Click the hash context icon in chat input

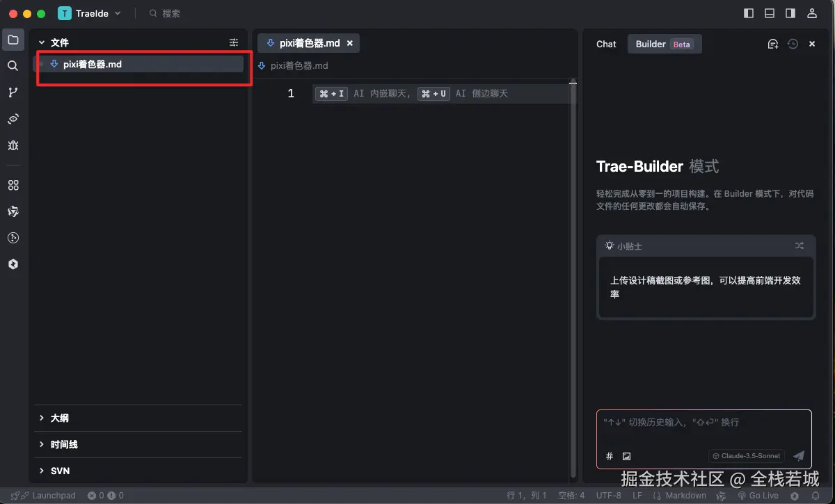(x=610, y=456)
